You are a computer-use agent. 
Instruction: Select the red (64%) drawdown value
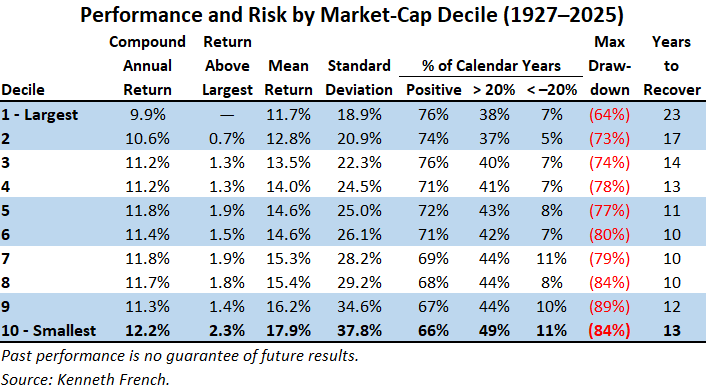tap(609, 114)
